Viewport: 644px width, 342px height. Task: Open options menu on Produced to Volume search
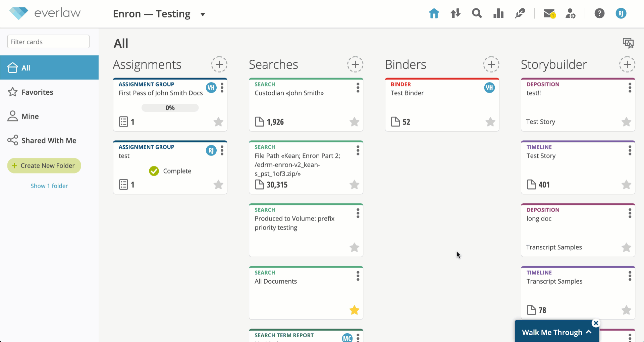pyautogui.click(x=358, y=213)
